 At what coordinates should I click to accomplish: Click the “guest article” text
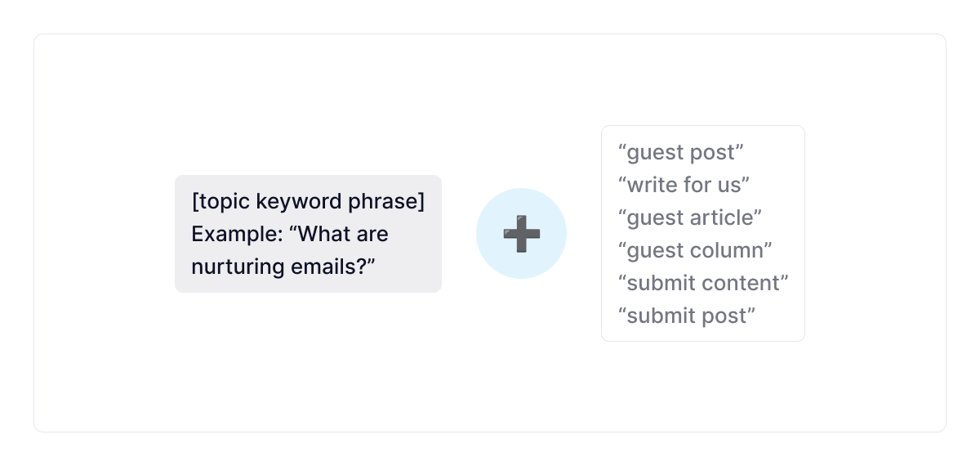tap(689, 217)
